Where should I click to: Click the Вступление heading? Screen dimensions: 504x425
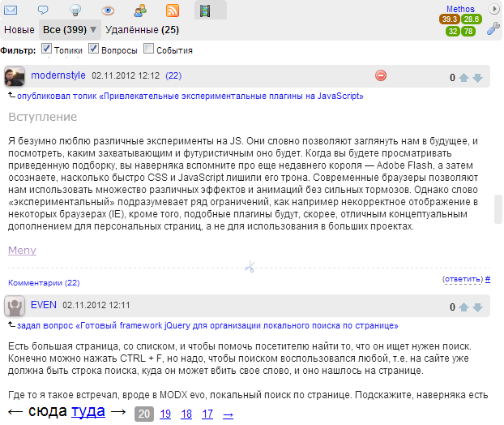pos(43,117)
